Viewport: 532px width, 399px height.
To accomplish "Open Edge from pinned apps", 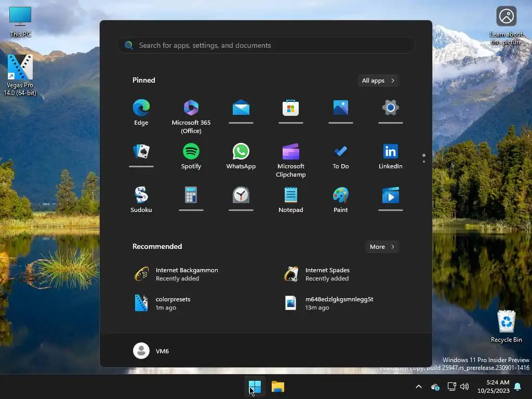I will click(x=141, y=113).
